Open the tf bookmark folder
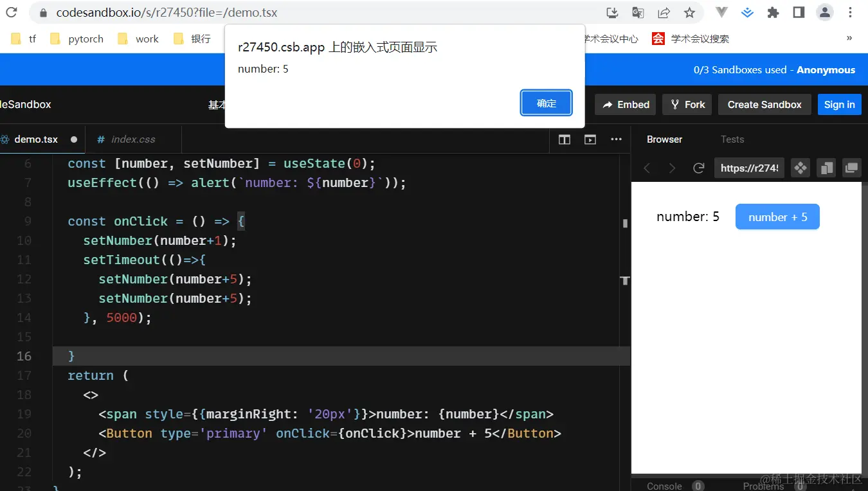Image resolution: width=868 pixels, height=491 pixels. click(24, 39)
